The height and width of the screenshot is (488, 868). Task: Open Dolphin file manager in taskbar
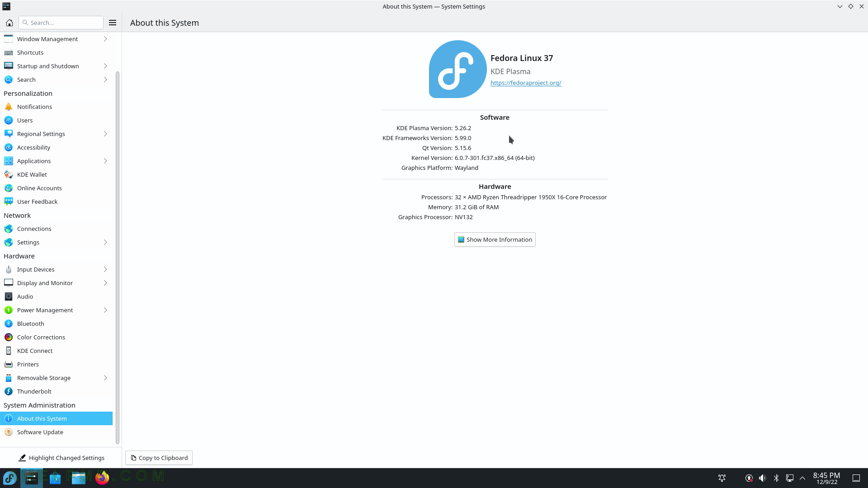click(79, 478)
